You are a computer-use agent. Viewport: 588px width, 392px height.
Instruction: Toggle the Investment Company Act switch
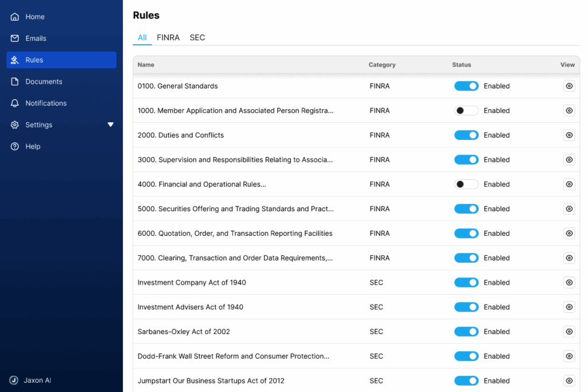[x=466, y=282]
